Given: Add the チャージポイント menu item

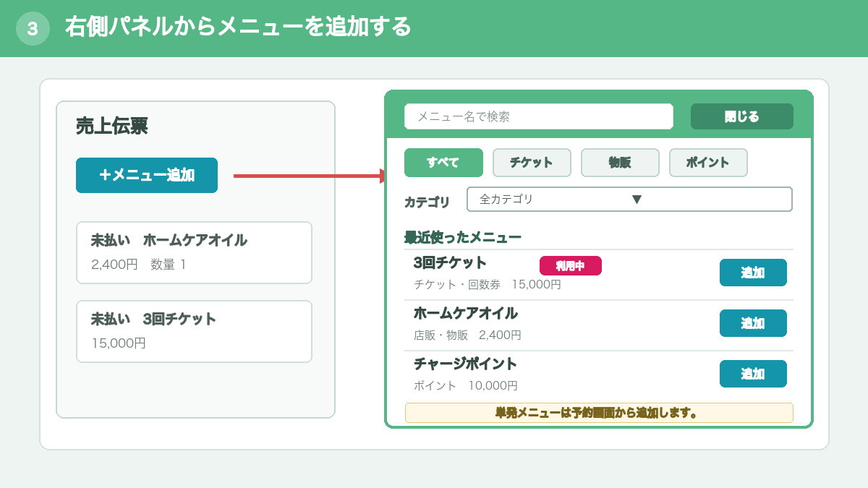Looking at the screenshot, I should coord(753,374).
